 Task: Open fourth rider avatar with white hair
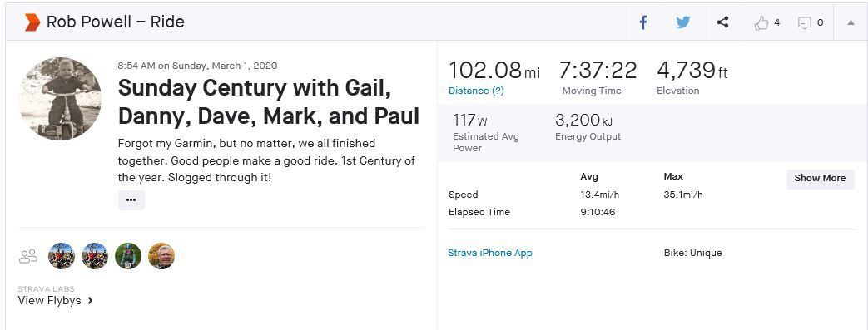pyautogui.click(x=161, y=256)
